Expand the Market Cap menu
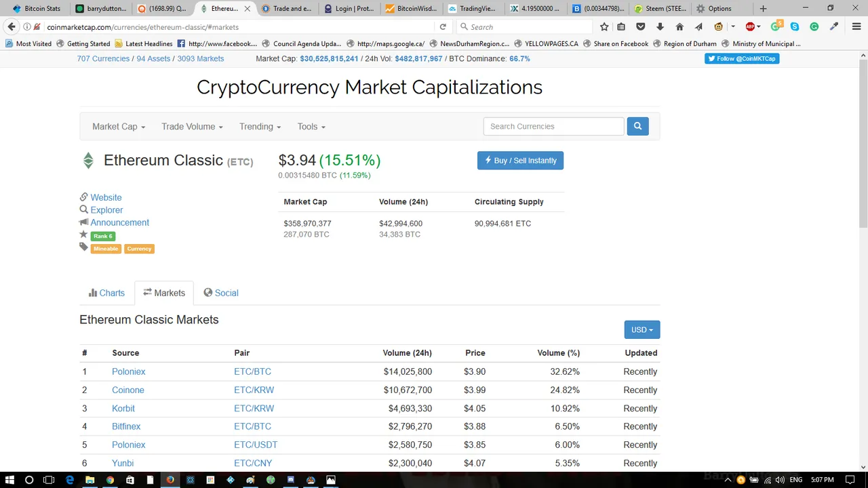The height and width of the screenshot is (488, 868). coord(119,127)
